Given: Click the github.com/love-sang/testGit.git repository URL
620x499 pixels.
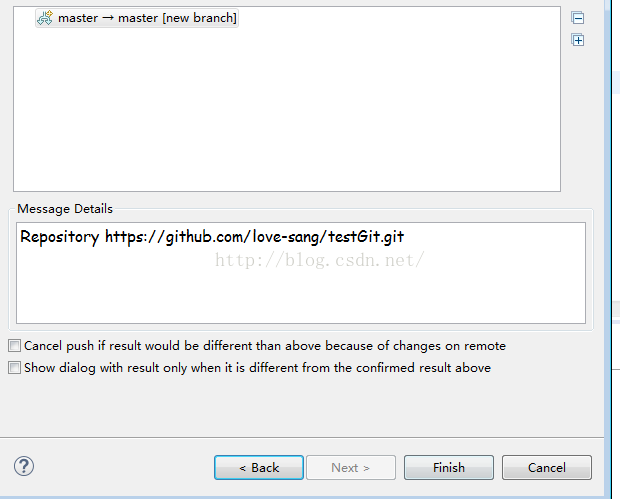Looking at the screenshot, I should [x=268, y=237].
